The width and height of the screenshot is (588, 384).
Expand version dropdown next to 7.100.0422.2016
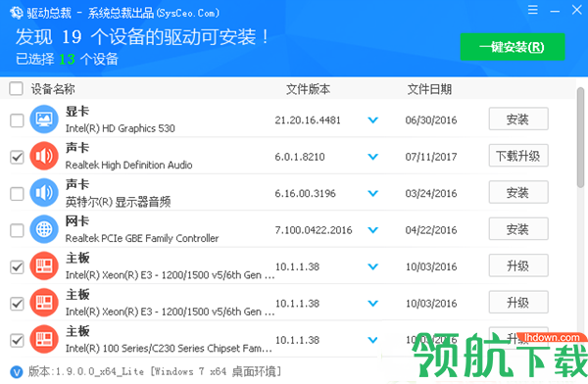coord(372,230)
